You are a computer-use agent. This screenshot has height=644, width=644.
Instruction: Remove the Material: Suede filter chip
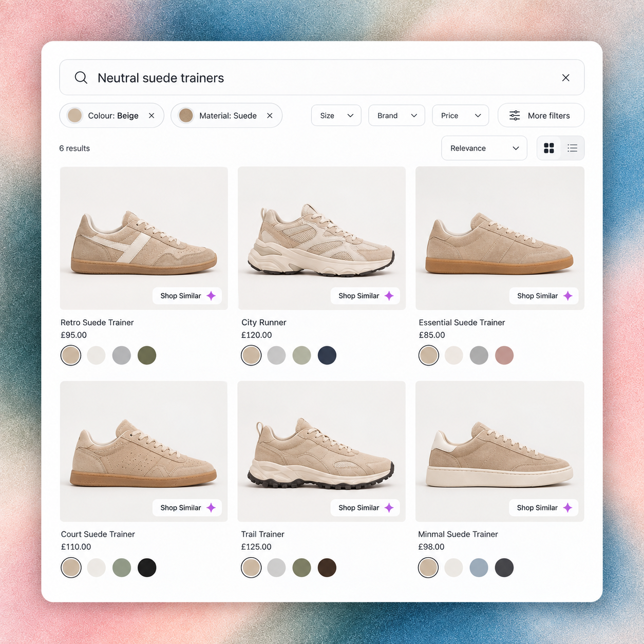[270, 116]
